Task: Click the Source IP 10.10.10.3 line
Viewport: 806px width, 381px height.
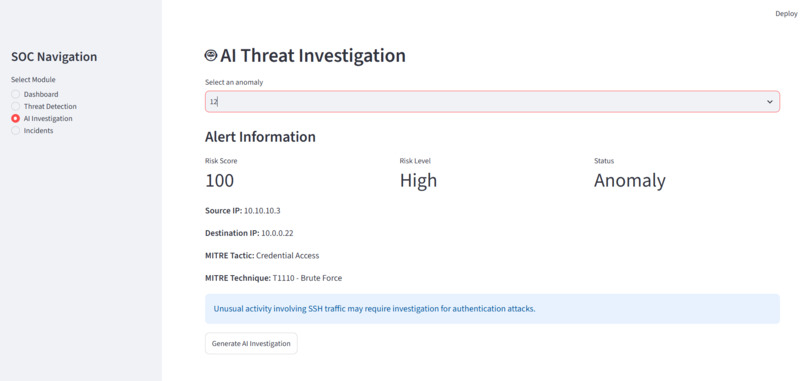Action: pyautogui.click(x=244, y=210)
